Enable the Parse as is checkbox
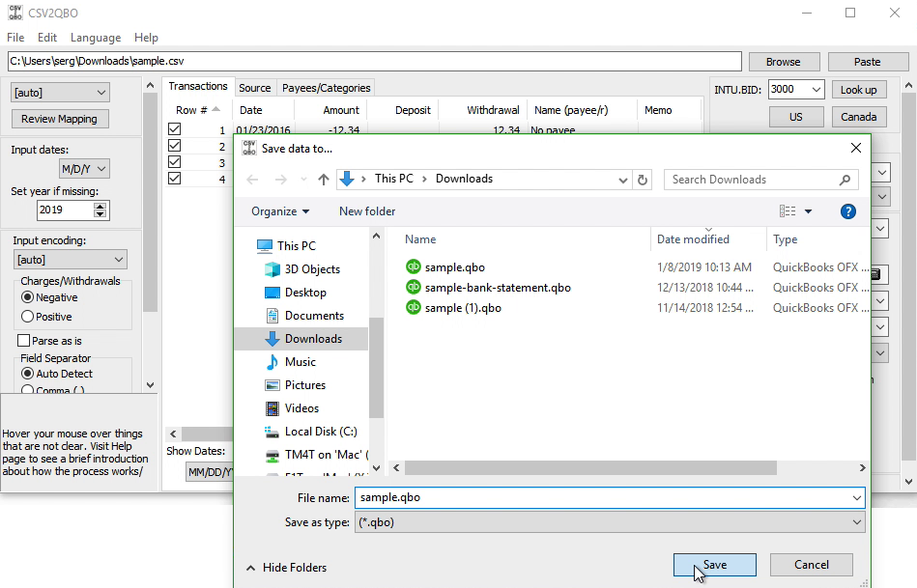The width and height of the screenshot is (917, 588). (x=24, y=341)
